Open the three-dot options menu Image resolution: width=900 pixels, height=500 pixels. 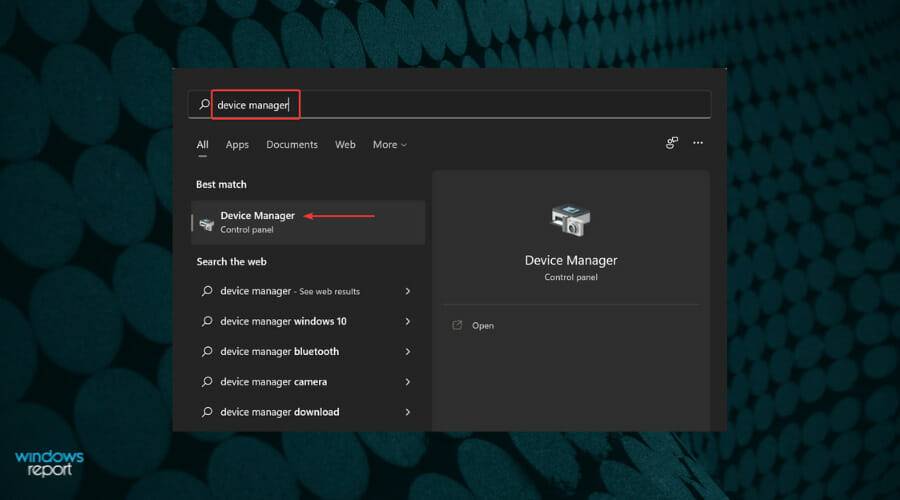pos(697,143)
